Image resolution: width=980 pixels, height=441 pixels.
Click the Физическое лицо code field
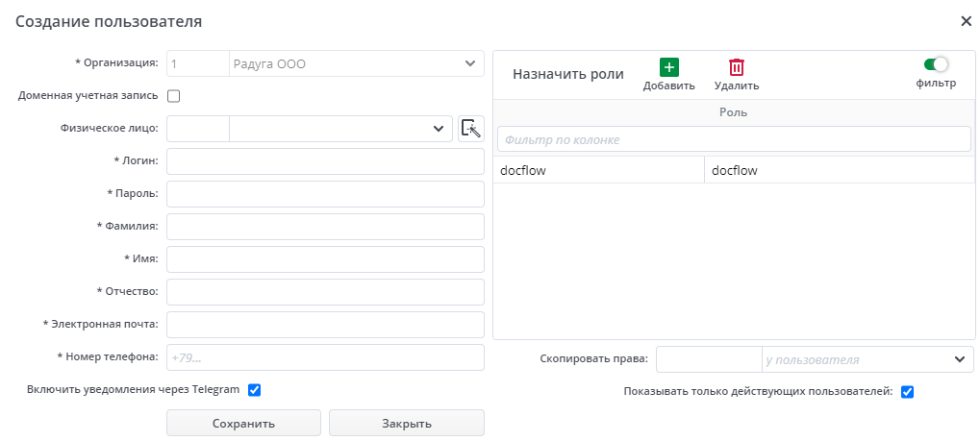(198, 129)
